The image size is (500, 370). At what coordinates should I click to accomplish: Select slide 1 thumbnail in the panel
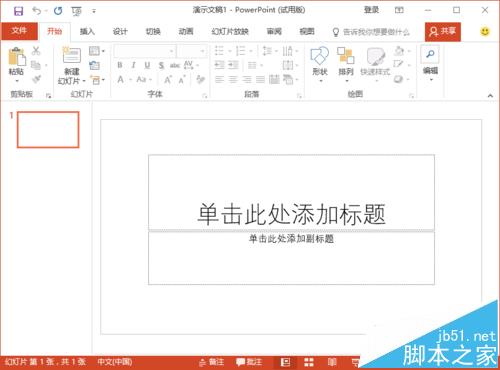coord(48,130)
